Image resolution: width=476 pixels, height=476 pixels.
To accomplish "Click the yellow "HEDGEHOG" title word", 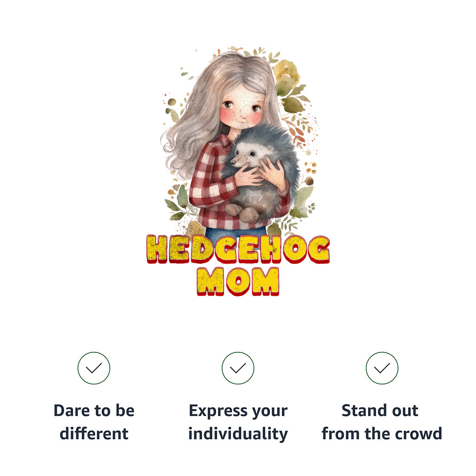I will (238, 249).
